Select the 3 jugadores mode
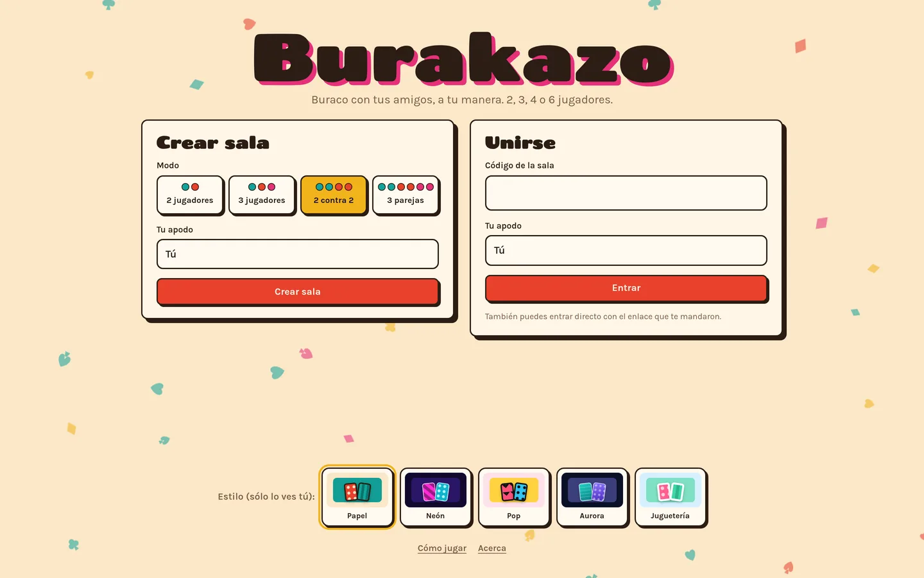Viewport: 924px width, 578px height. (x=262, y=195)
